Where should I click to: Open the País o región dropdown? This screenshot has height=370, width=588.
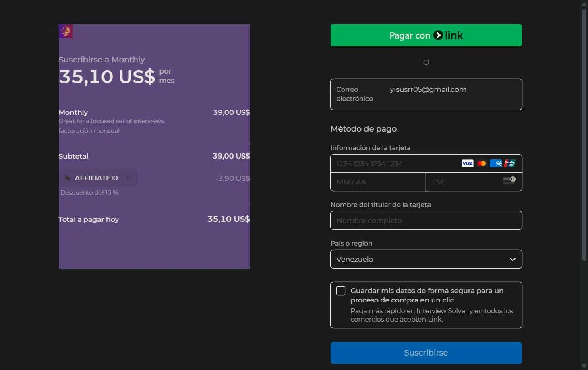(426, 259)
